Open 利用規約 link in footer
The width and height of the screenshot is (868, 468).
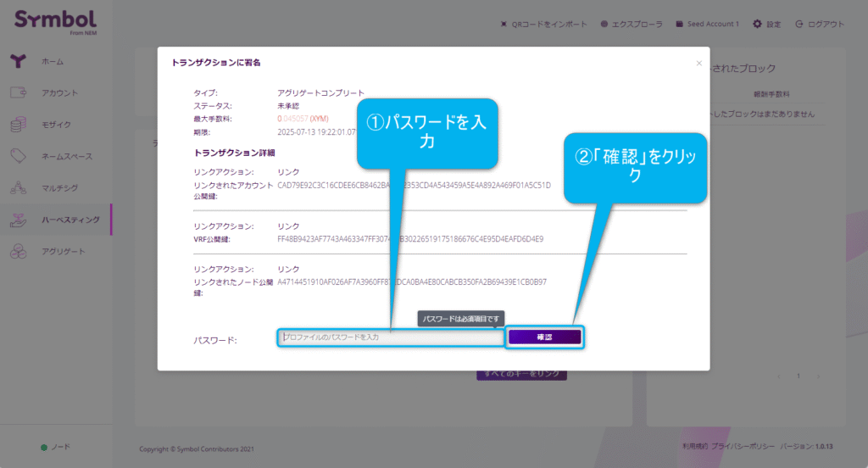click(x=695, y=446)
